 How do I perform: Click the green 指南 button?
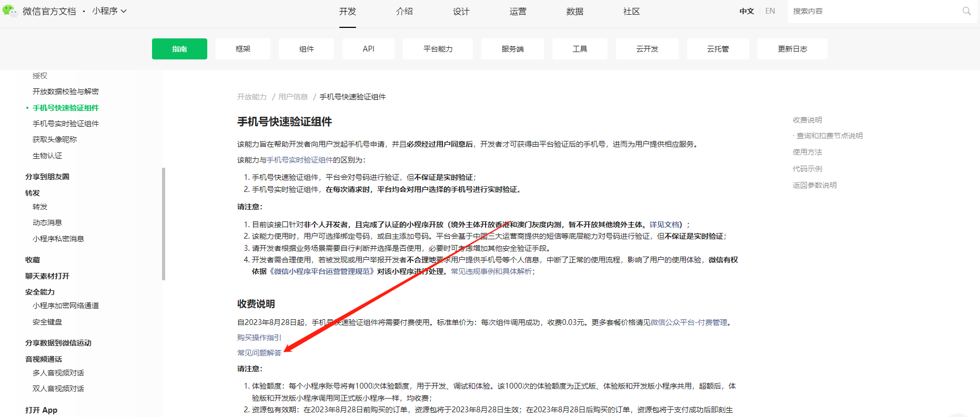[179, 49]
